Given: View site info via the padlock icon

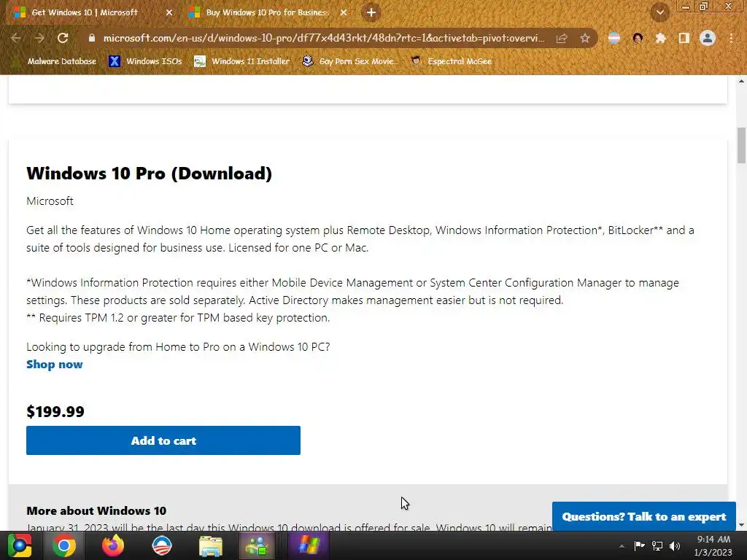Looking at the screenshot, I should (92, 38).
